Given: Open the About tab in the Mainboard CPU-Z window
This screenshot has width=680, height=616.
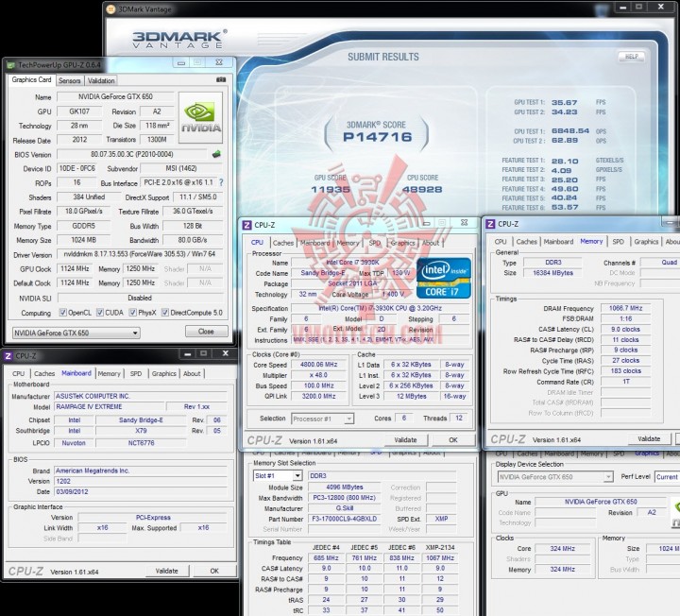Looking at the screenshot, I should (192, 373).
